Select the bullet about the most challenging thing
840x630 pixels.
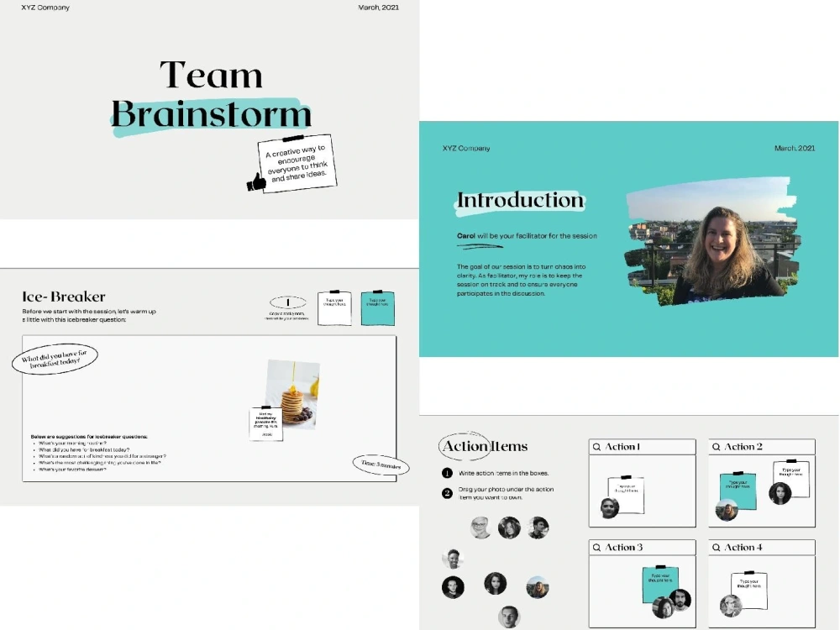(x=100, y=463)
